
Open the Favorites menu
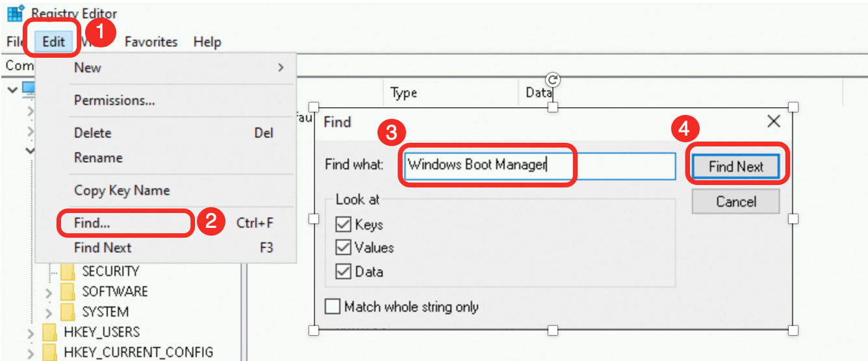[151, 42]
